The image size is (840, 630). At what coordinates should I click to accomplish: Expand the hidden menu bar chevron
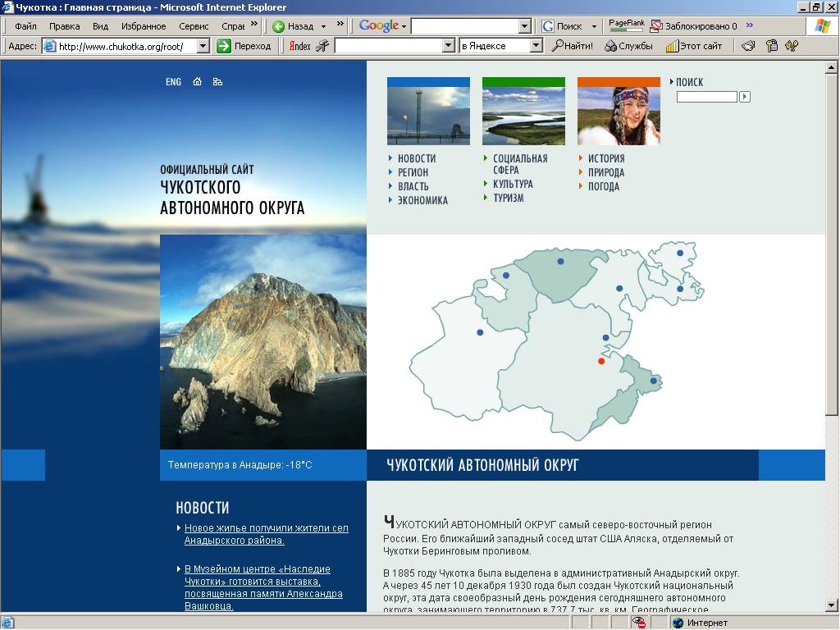254,24
